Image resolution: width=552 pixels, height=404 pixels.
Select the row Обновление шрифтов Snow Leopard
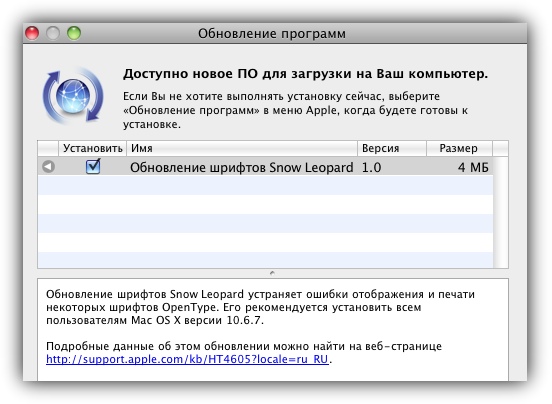265,167
